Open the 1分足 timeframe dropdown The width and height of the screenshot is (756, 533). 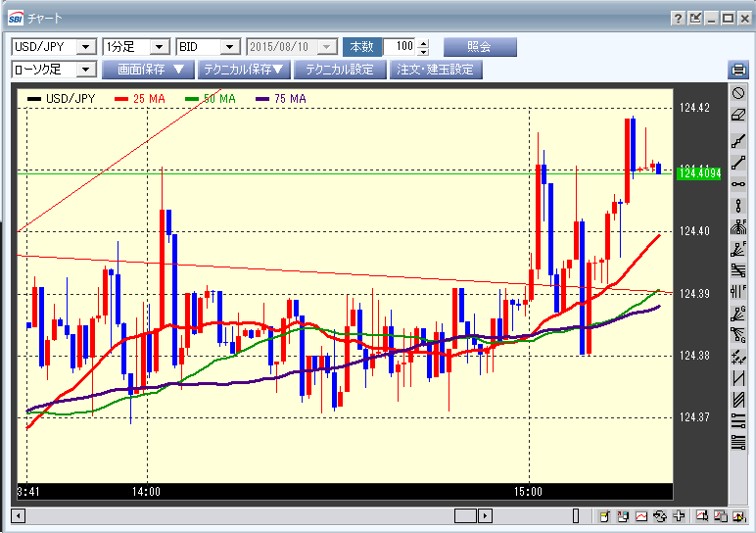pyautogui.click(x=159, y=47)
